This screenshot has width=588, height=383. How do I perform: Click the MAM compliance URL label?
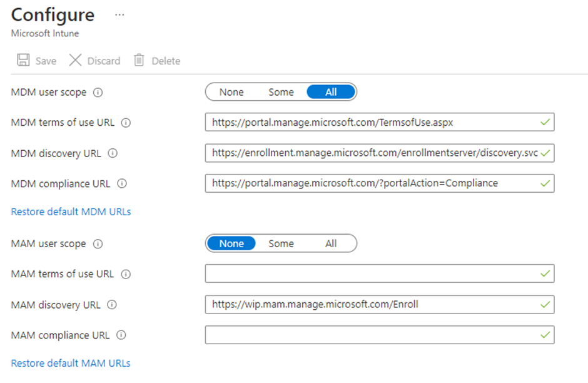coord(61,335)
